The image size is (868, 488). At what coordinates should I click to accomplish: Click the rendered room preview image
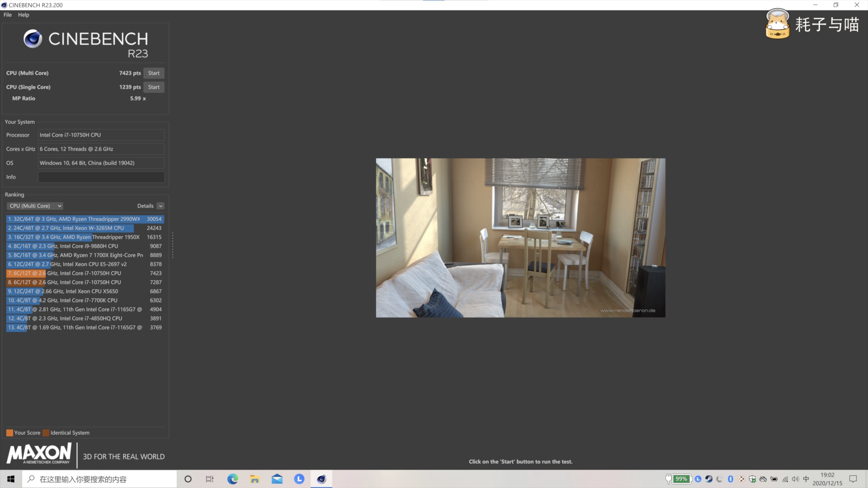click(x=520, y=238)
